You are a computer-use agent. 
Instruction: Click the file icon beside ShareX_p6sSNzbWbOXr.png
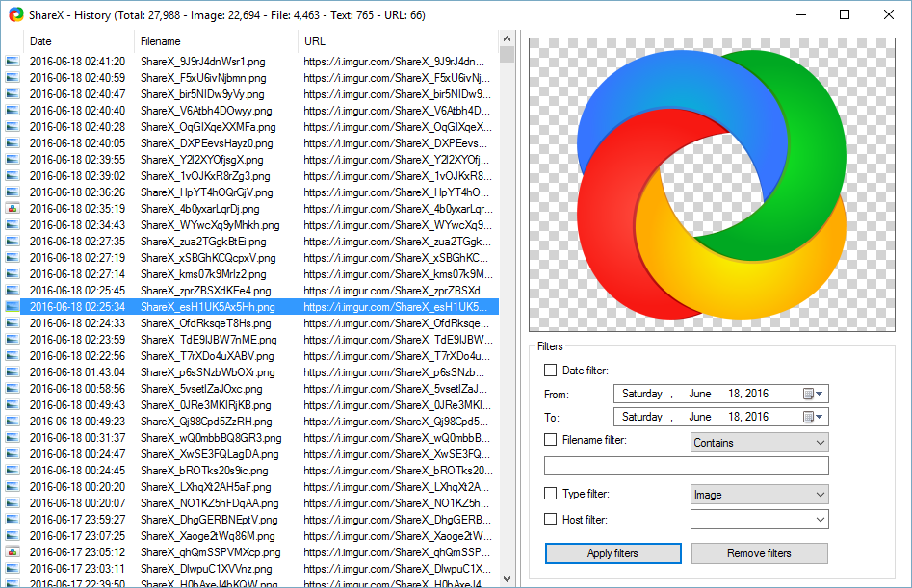click(x=13, y=371)
